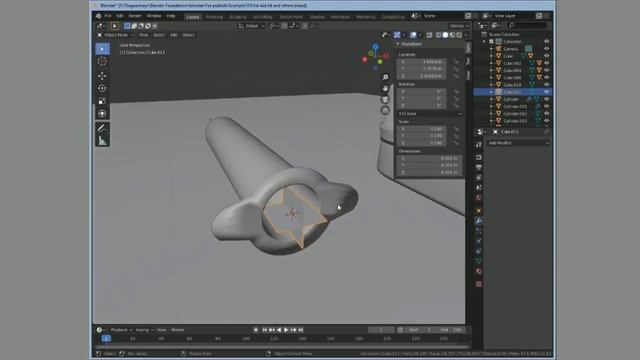
Task: Open the Render menu
Action: [x=135, y=16]
